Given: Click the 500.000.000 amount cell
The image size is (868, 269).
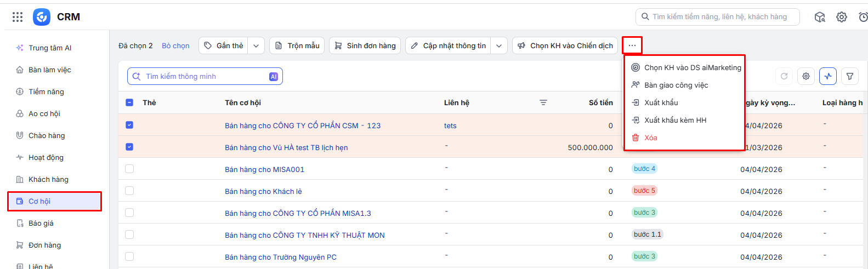Looking at the screenshot, I should tap(591, 147).
